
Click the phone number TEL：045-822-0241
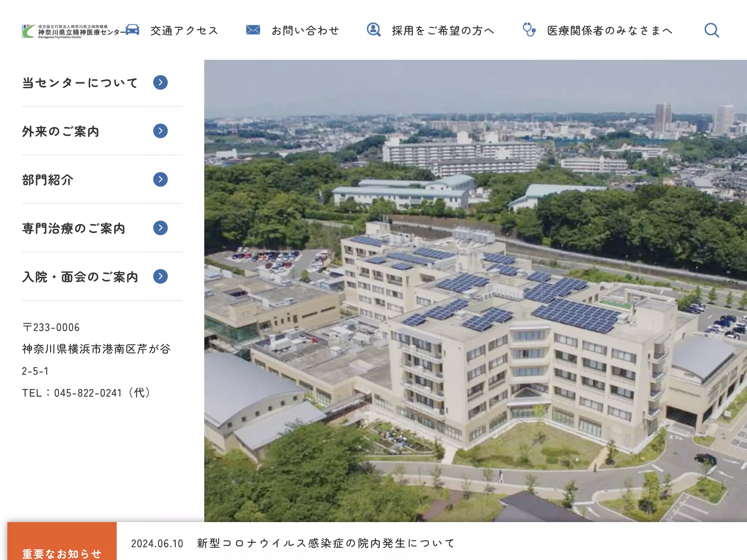coord(86,393)
